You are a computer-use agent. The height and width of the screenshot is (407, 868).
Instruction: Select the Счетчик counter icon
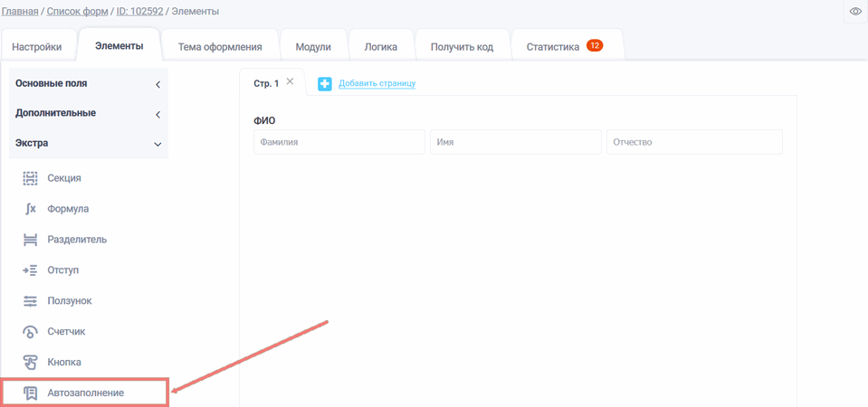(30, 332)
